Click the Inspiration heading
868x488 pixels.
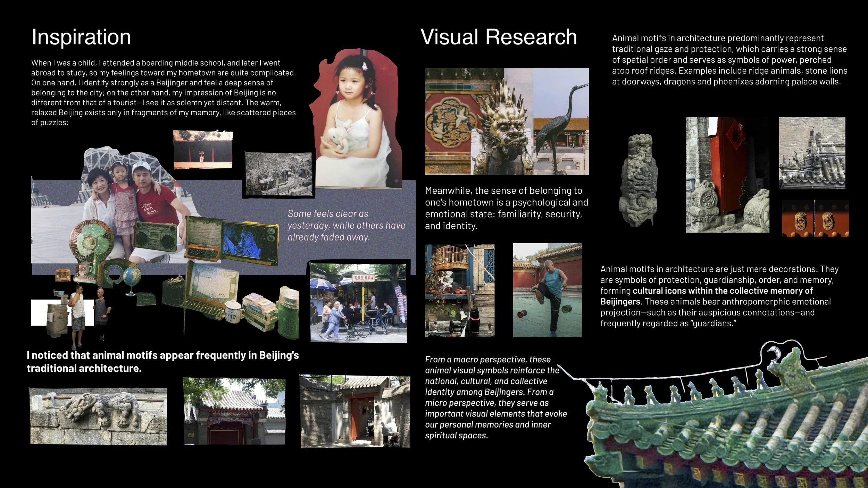(x=81, y=37)
